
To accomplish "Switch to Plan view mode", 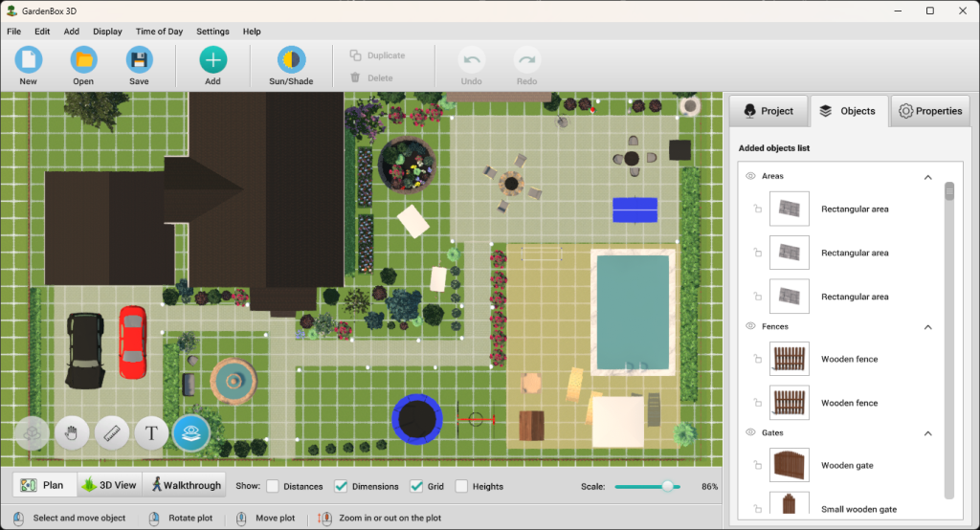I will pyautogui.click(x=44, y=485).
